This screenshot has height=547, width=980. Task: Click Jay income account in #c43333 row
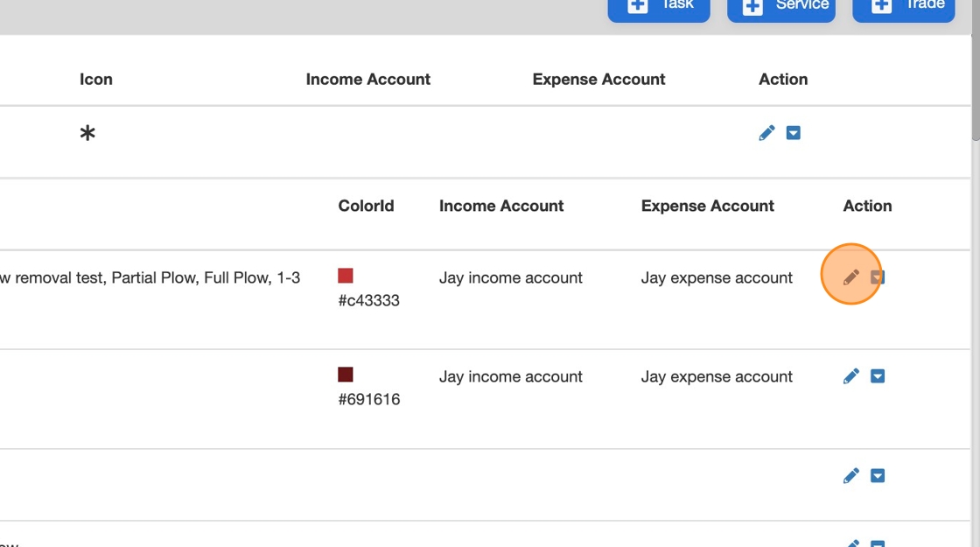click(x=510, y=277)
